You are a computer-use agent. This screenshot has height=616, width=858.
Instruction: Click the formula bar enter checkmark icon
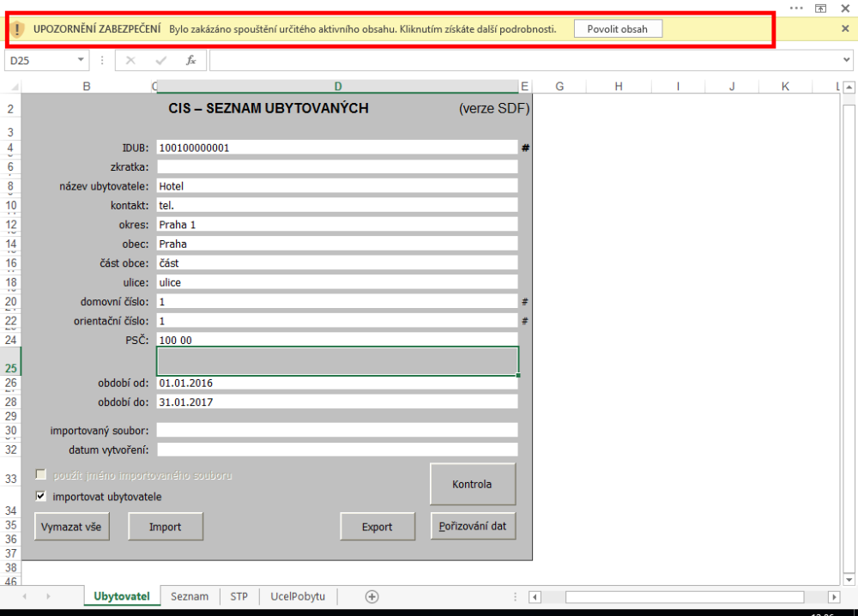[x=160, y=60]
